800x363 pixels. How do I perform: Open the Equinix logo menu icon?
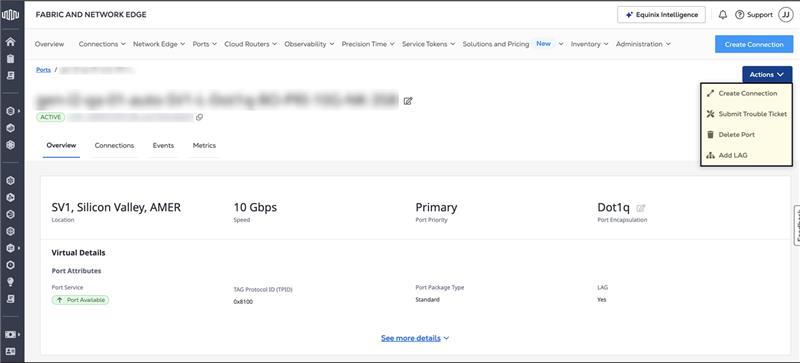tap(10, 15)
